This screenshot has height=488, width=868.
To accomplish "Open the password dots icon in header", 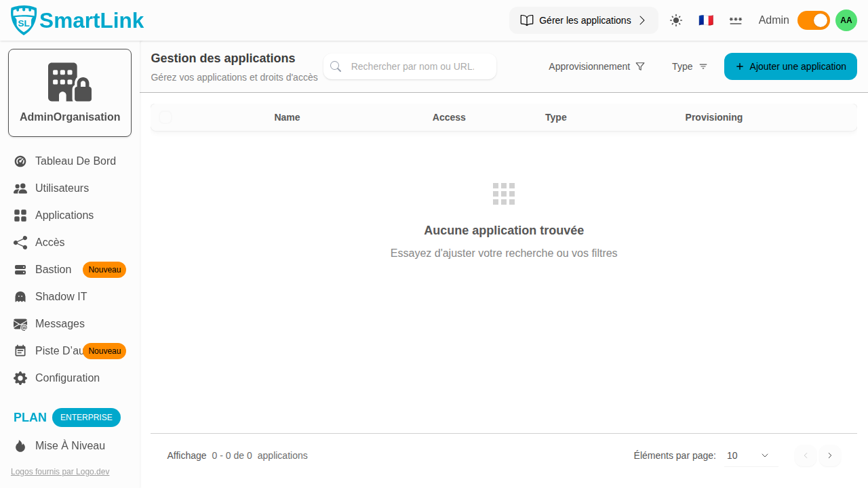I will click(x=736, y=20).
